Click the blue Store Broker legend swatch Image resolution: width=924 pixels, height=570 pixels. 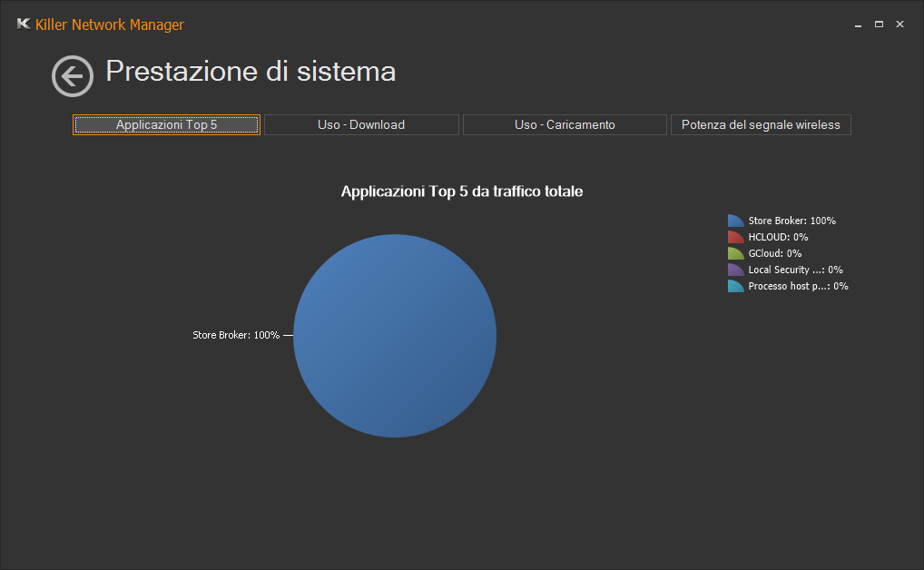735,221
